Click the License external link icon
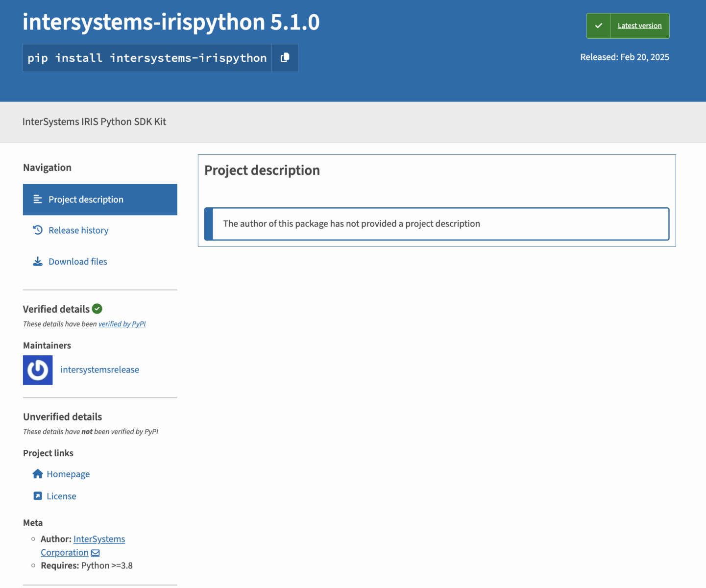Image resolution: width=706 pixels, height=588 pixels. tap(38, 496)
